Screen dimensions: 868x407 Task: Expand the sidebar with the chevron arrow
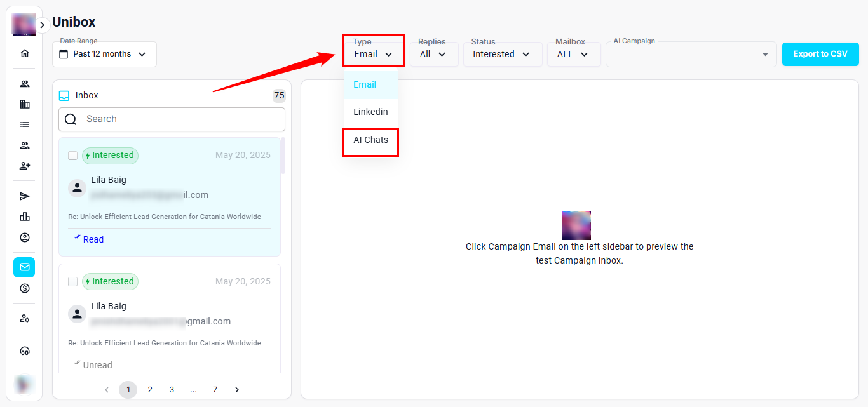pyautogui.click(x=42, y=25)
